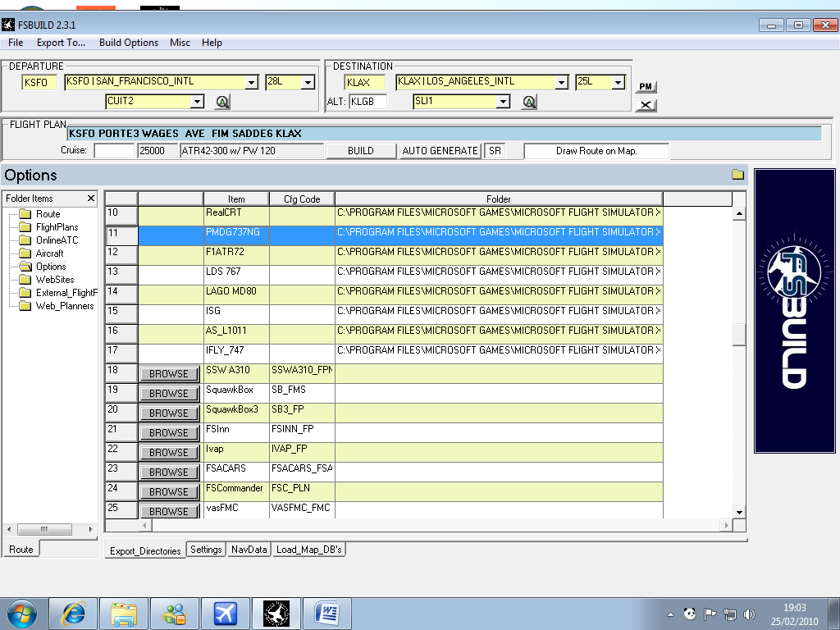Select the Route tab at bottom left
Viewport: 840px width, 630px height.
point(21,550)
